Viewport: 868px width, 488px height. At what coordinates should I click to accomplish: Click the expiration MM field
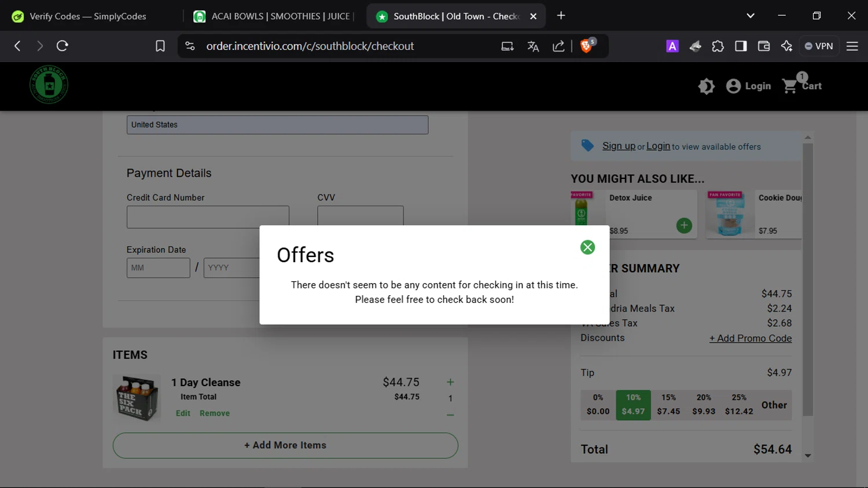pyautogui.click(x=158, y=267)
